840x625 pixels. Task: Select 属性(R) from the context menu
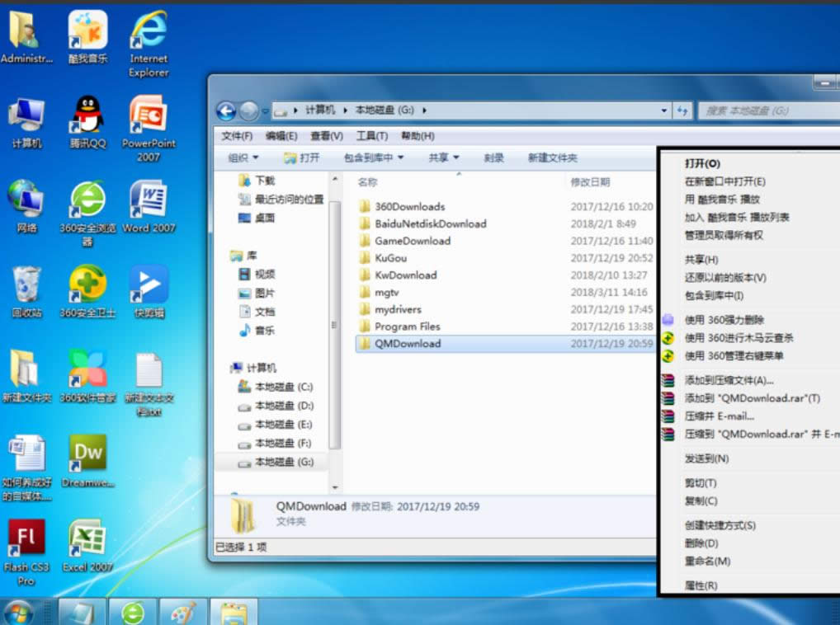coord(701,585)
